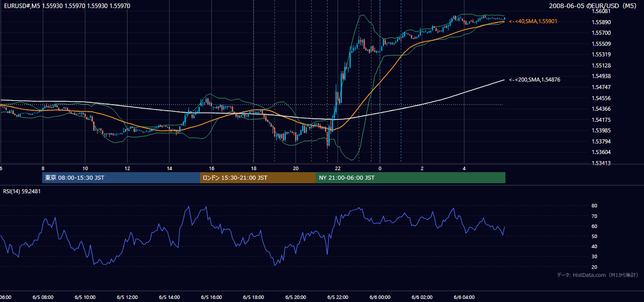Click the 6/6 04:00 bottom time label
The image size is (644, 302).
point(464,297)
